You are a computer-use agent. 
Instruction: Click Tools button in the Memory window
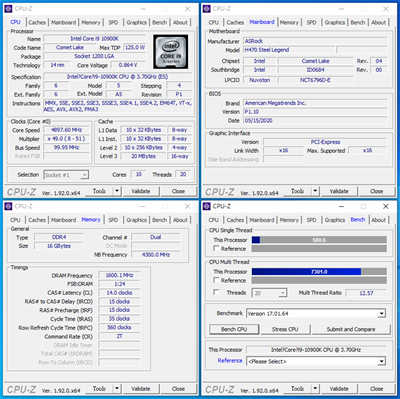pos(99,389)
